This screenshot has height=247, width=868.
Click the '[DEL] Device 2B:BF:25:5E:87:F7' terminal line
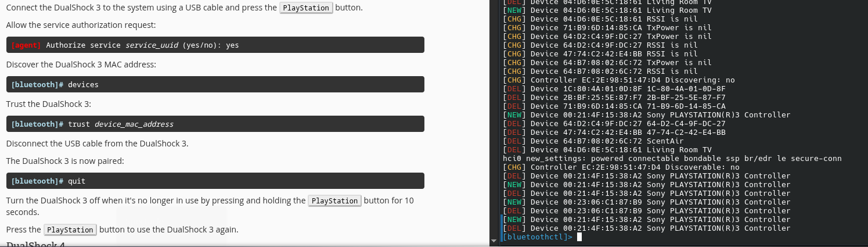point(614,97)
